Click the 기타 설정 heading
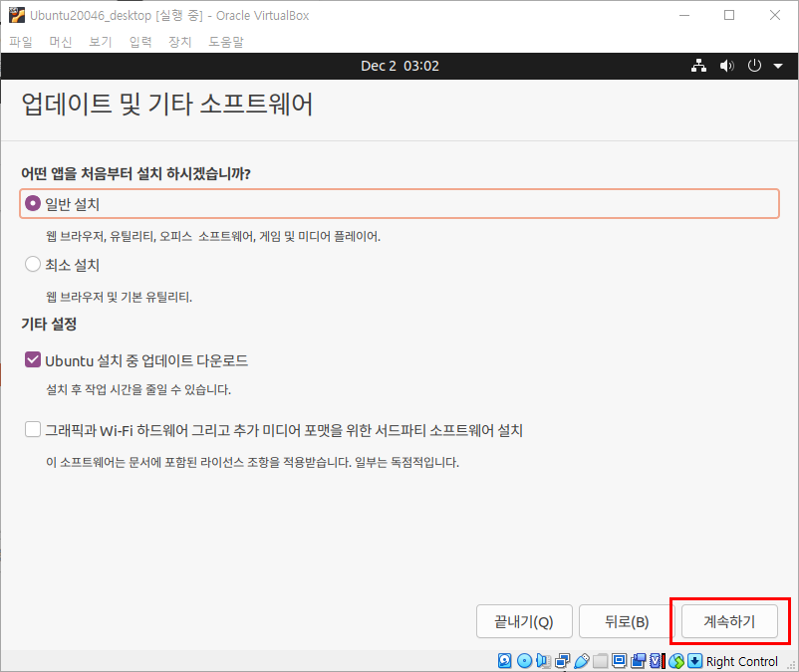Screen dimensions: 799x672 tap(49, 324)
